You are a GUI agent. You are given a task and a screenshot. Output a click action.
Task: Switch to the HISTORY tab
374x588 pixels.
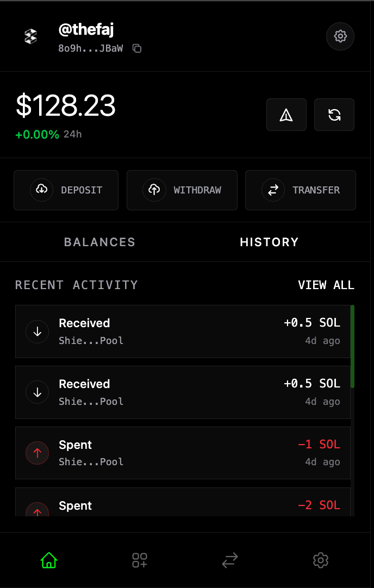tap(269, 242)
